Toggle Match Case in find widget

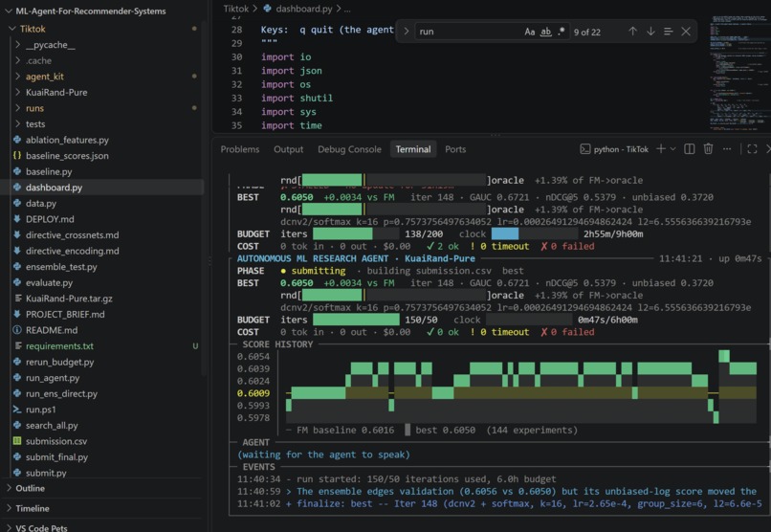pos(529,32)
